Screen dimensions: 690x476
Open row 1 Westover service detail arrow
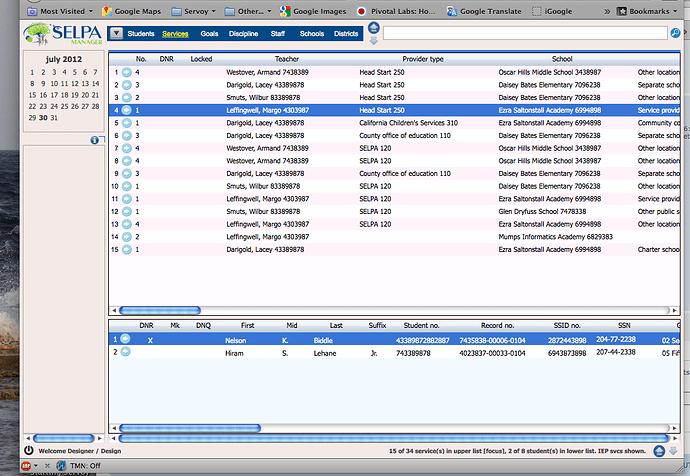tap(126, 73)
